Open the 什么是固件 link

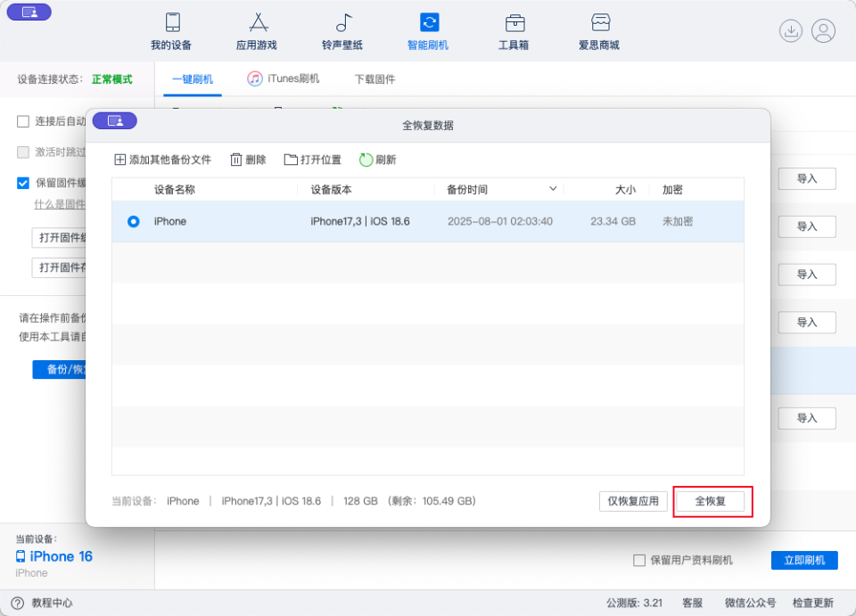point(60,205)
